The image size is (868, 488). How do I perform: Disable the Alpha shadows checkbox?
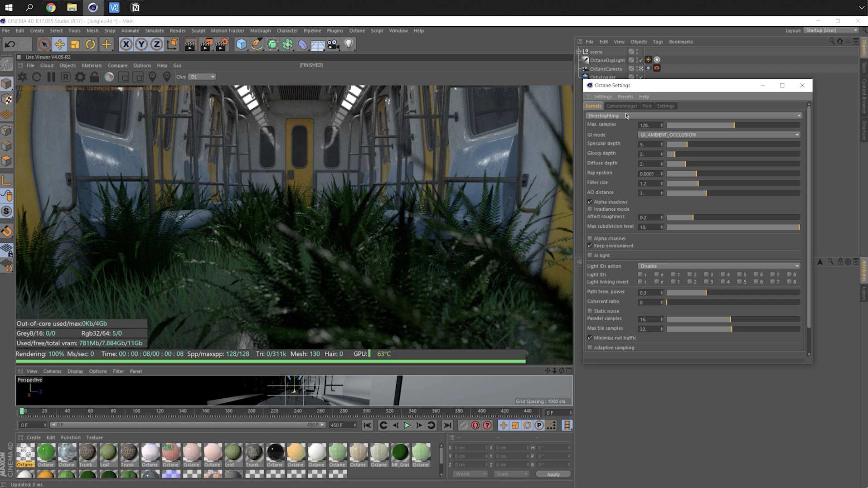coord(590,202)
